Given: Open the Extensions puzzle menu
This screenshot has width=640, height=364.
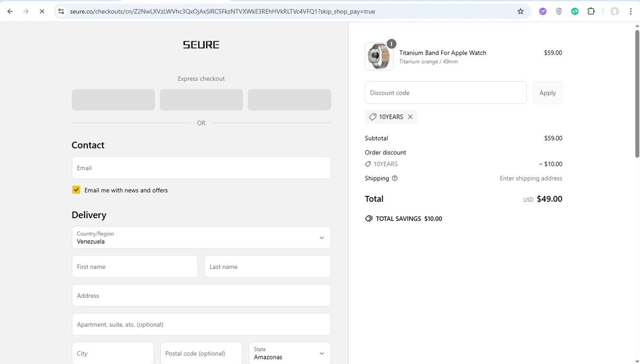Looking at the screenshot, I should (x=591, y=12).
